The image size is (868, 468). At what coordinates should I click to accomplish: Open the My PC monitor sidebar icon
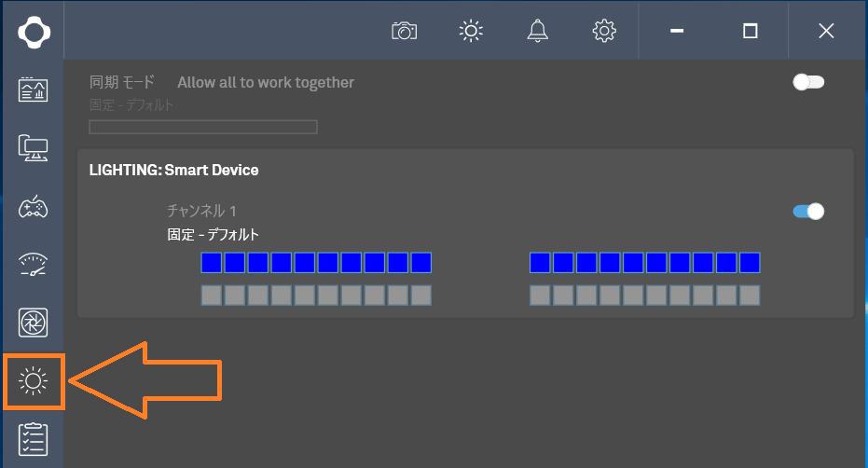34,148
